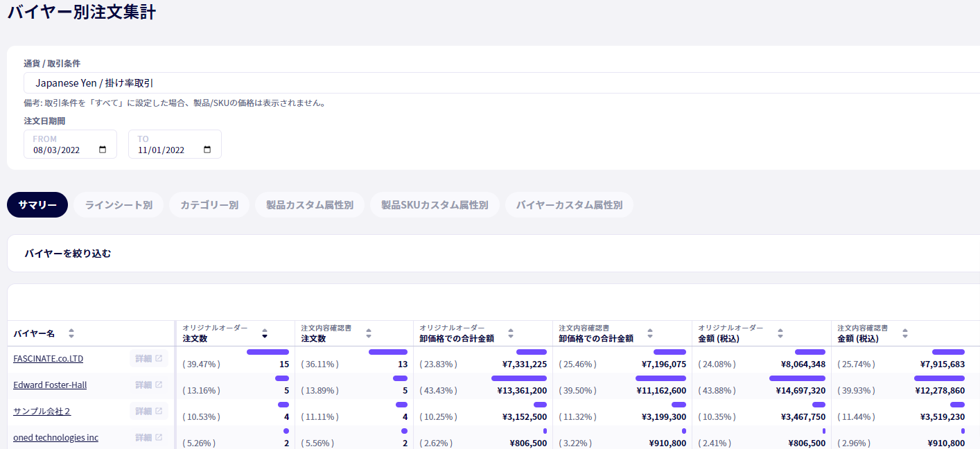Open calendar picker in TO date field
The height and width of the screenshot is (449, 980).
[x=207, y=150]
